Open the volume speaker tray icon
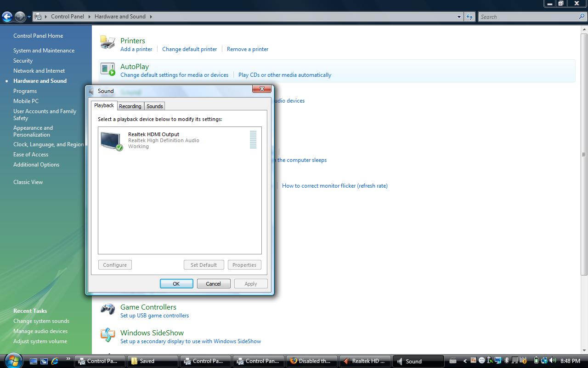 pyautogui.click(x=553, y=360)
